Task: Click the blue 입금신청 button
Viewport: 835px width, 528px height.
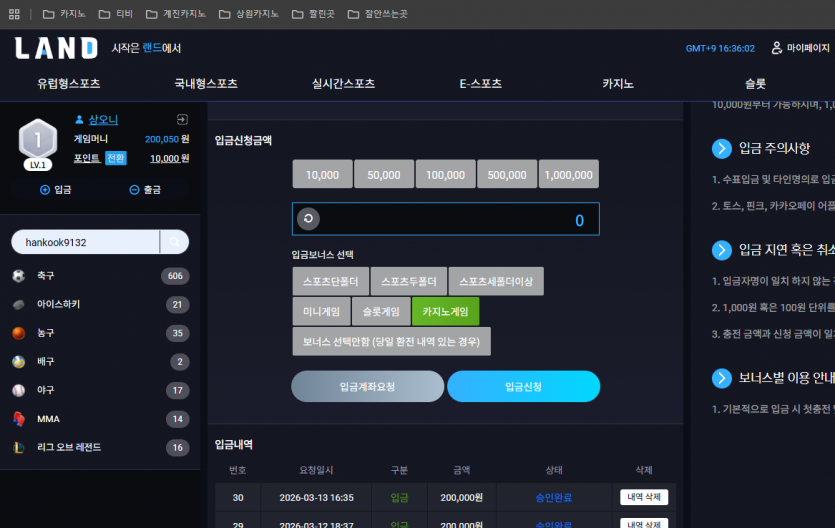Action: tap(523, 386)
